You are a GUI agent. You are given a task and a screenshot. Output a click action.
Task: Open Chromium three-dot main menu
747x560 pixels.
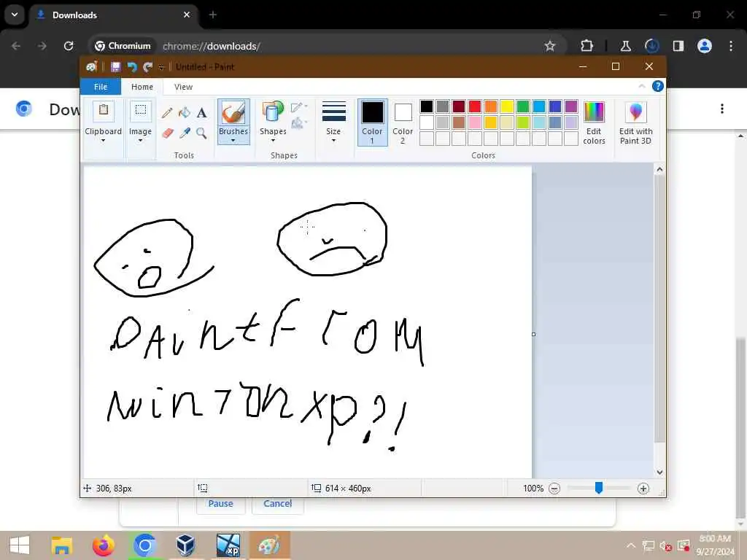pyautogui.click(x=731, y=46)
